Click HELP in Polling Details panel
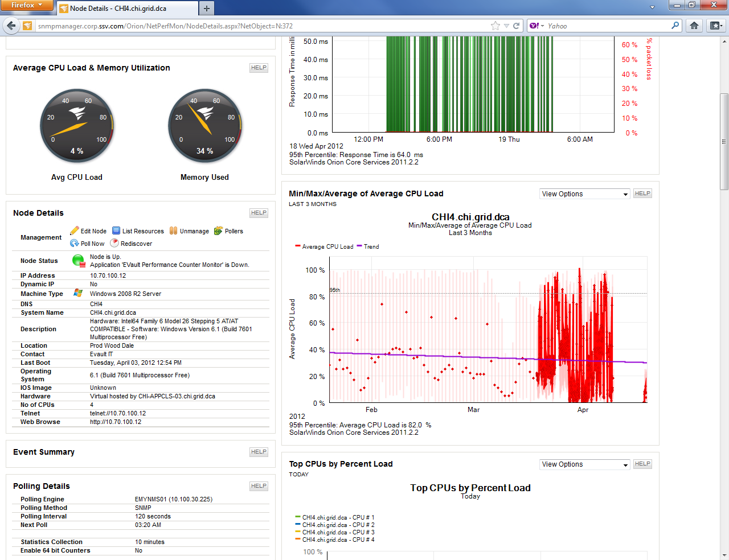729x560 pixels. 259,486
